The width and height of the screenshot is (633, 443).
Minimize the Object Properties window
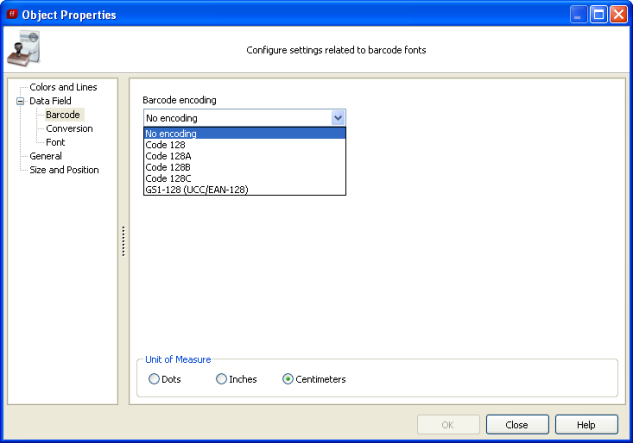tap(578, 15)
